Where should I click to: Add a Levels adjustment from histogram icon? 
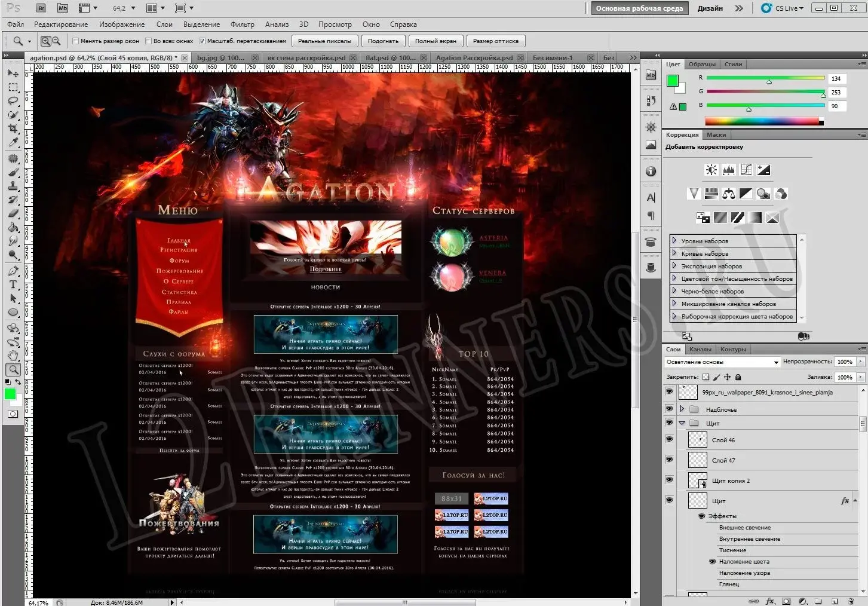(x=728, y=170)
